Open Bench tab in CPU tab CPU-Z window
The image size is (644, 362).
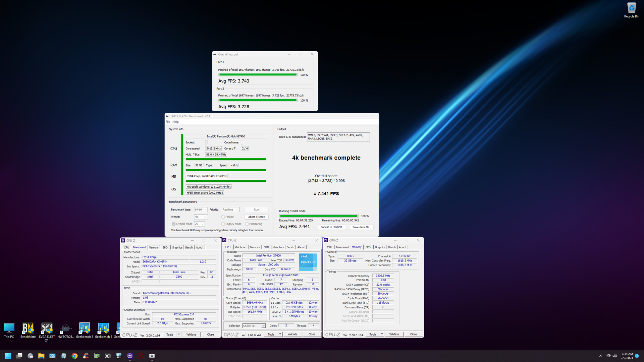tap(290, 247)
